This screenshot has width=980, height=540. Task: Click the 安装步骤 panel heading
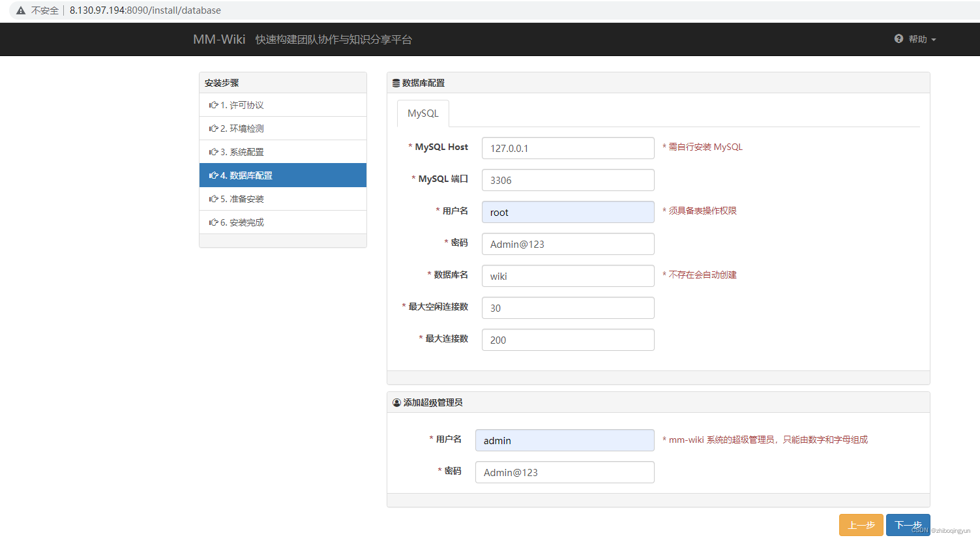pyautogui.click(x=222, y=83)
